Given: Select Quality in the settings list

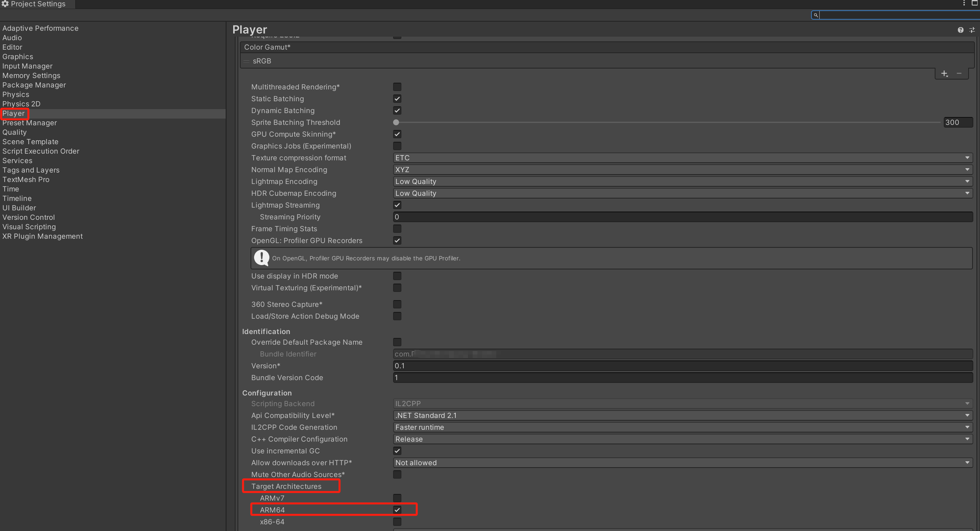Looking at the screenshot, I should (15, 132).
